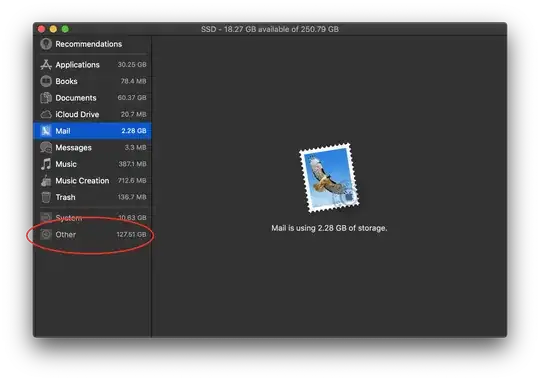Click the 387.1 MB Music size
This screenshot has height=381, width=540.
(132, 164)
